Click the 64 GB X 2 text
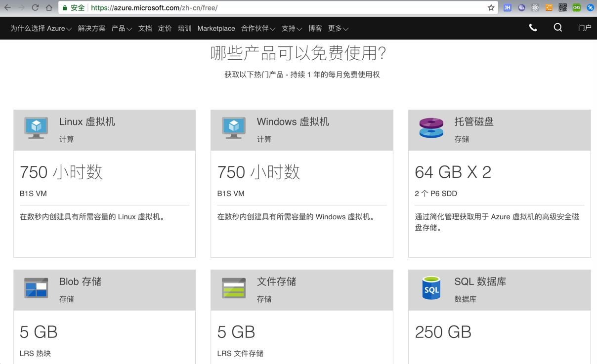This screenshot has height=364, width=597. (453, 172)
